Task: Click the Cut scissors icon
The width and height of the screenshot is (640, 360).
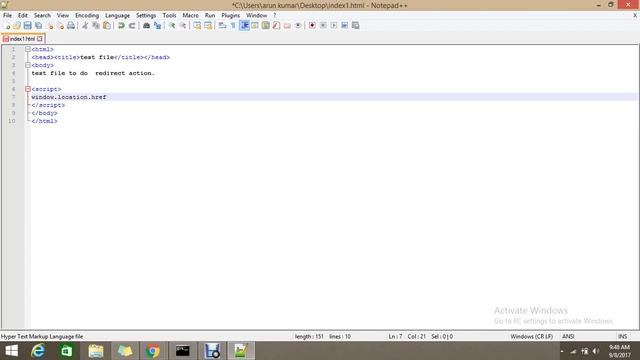Action: (x=85, y=26)
